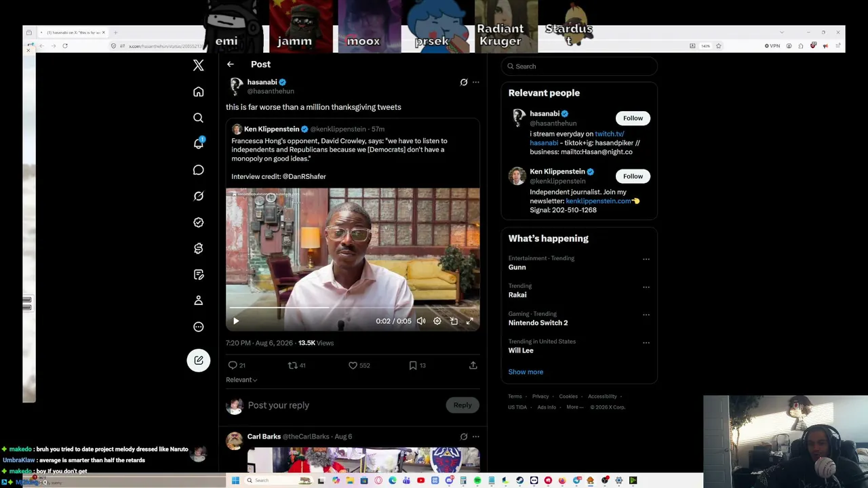Screen dimensions: 868x488
Task: Like the hasanabi post
Action: point(353,365)
